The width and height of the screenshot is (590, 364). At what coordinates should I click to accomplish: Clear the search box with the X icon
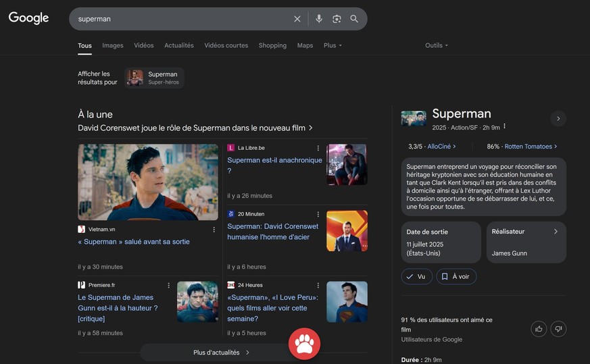[x=297, y=19]
